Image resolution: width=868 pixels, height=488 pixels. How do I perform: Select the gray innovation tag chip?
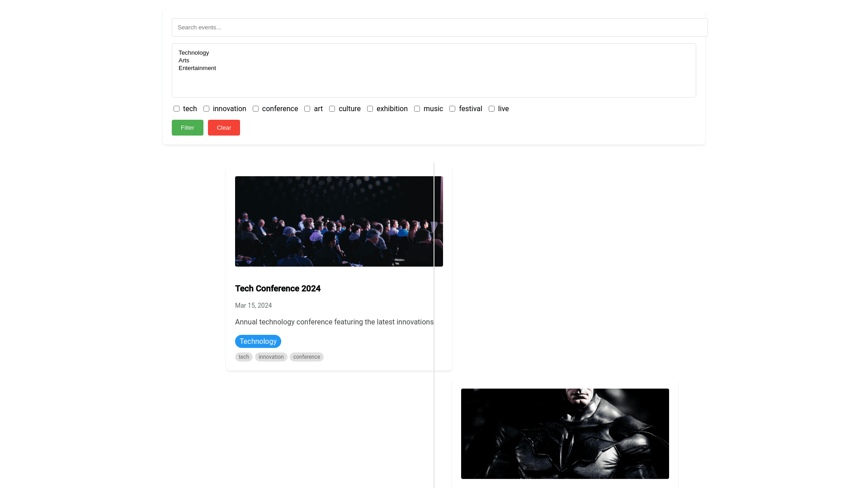click(271, 357)
